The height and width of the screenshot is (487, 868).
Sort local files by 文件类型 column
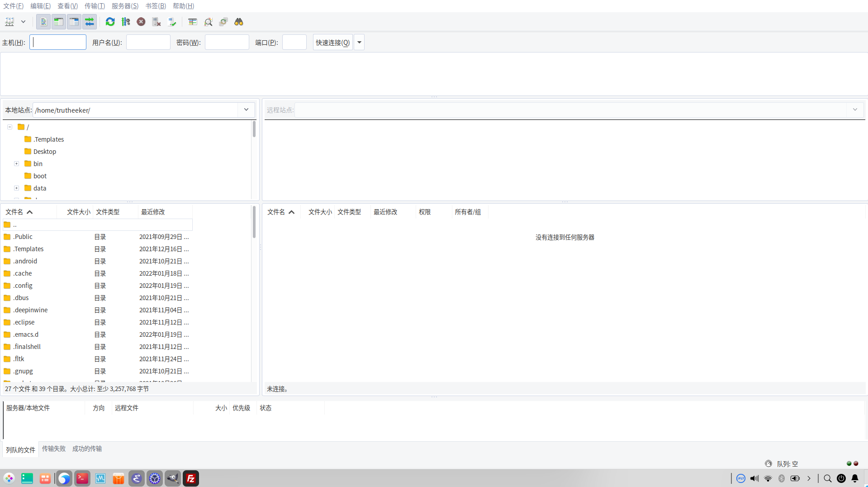pyautogui.click(x=115, y=212)
